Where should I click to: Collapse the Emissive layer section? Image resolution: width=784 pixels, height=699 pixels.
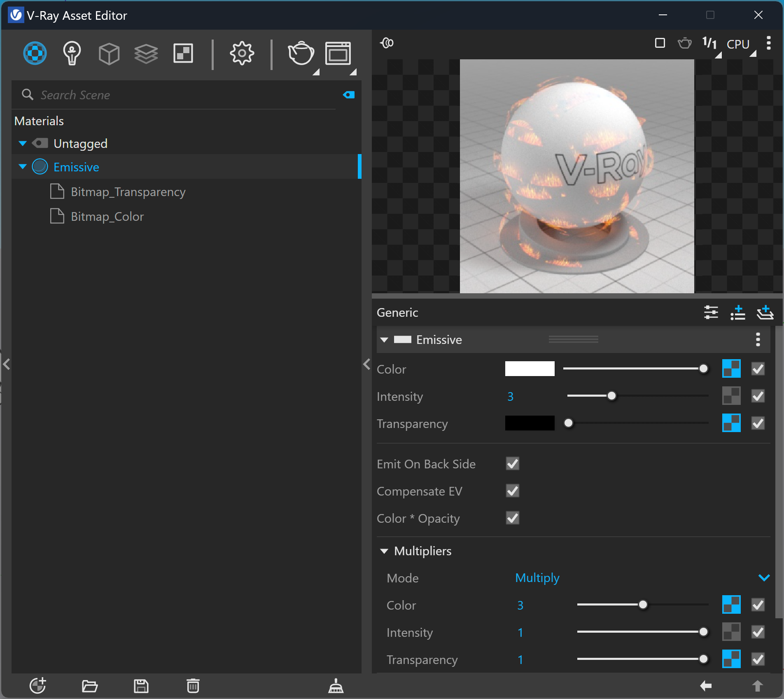coord(384,340)
